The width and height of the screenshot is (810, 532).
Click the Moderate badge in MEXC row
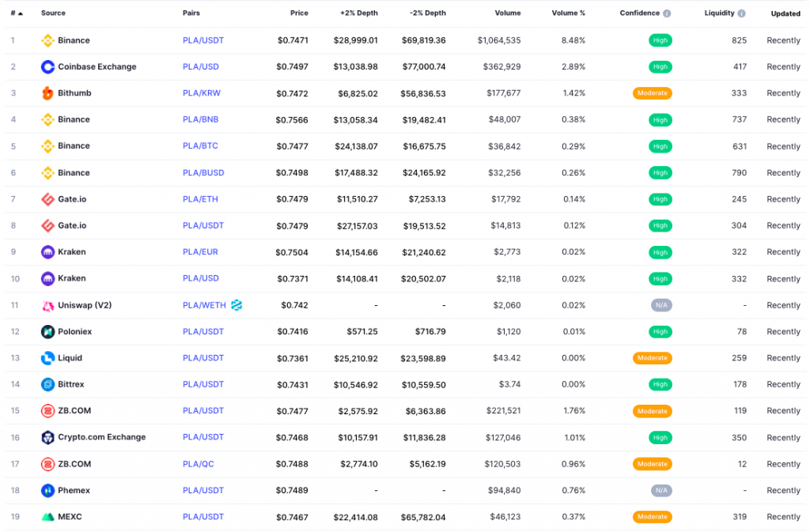pos(652,516)
